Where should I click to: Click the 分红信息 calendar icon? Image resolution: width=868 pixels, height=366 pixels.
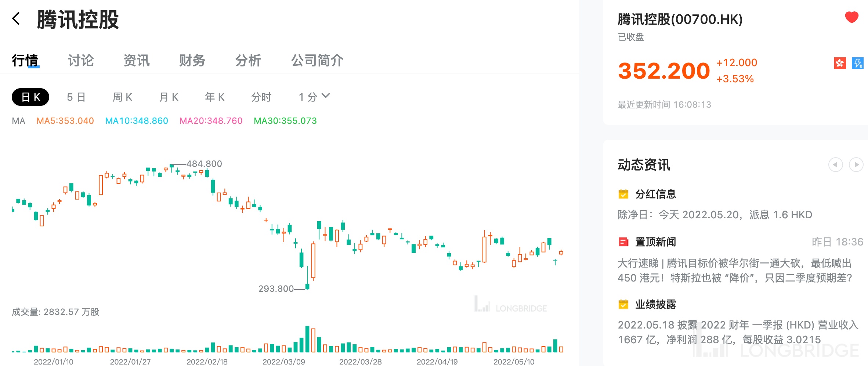click(623, 194)
